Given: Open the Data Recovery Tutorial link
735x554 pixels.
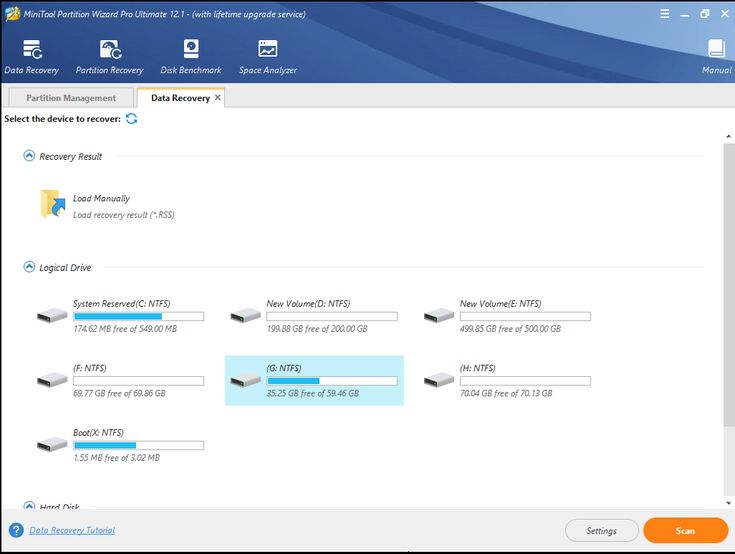Looking at the screenshot, I should coord(72,530).
